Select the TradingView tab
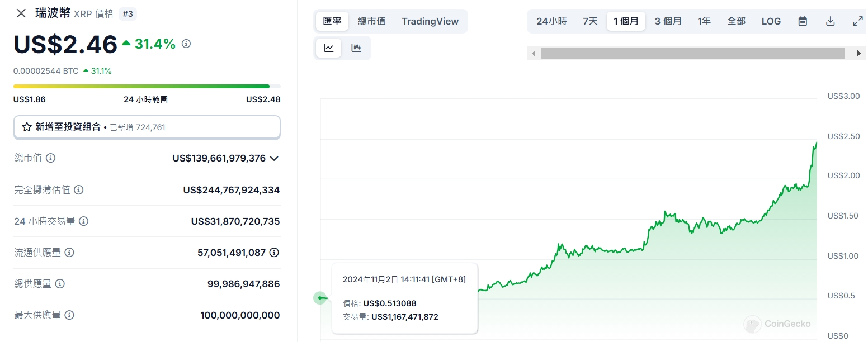The width and height of the screenshot is (868, 342). [x=430, y=21]
